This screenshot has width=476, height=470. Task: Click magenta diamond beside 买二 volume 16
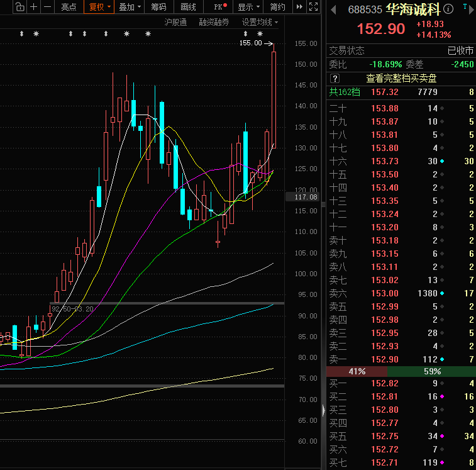coord(442,396)
